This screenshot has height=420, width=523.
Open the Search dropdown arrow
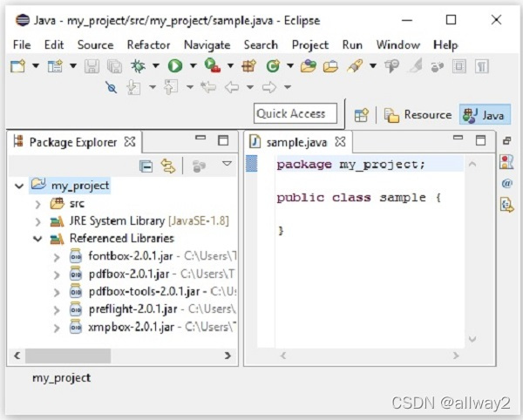373,65
